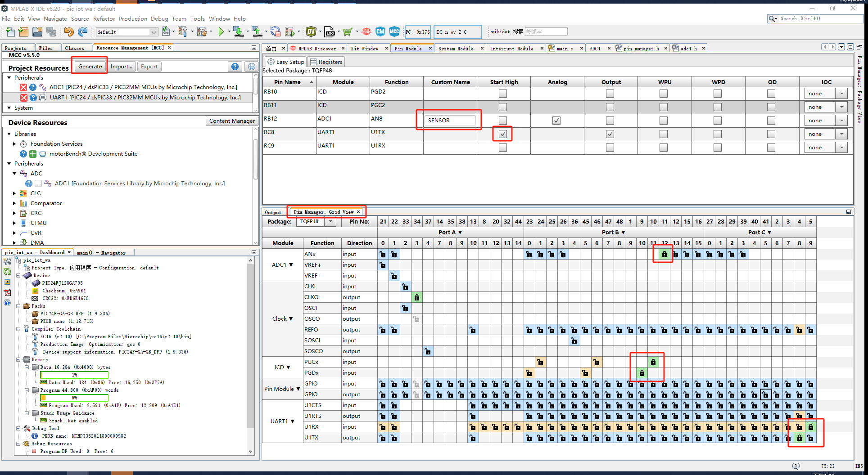Screen dimensions: 868x475
Task: Click the Search Ctrl+I field
Action: pyautogui.click(x=815, y=19)
